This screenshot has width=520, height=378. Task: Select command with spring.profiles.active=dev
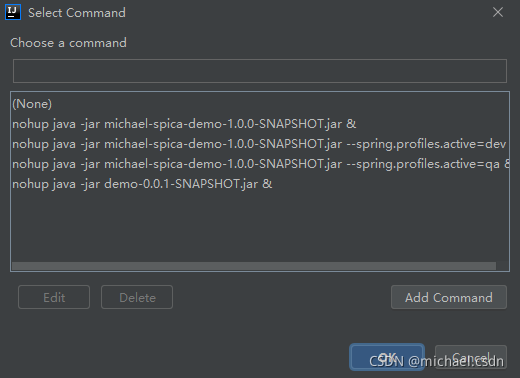coord(260,144)
